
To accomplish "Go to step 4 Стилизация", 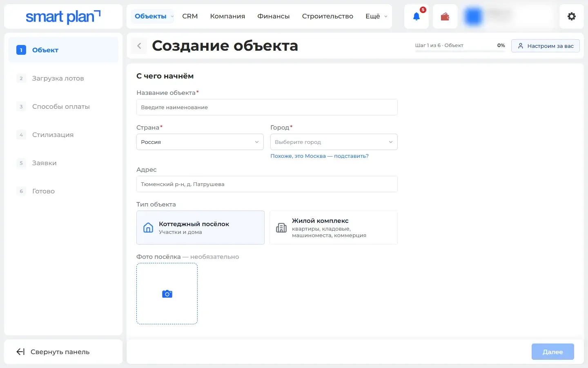I will pos(63,135).
